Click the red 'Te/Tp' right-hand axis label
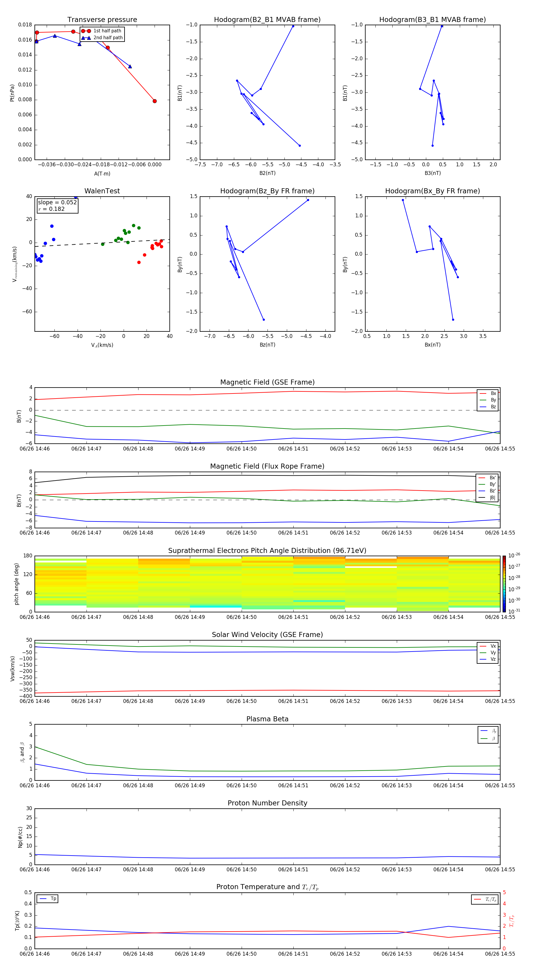 [x=512, y=921]
